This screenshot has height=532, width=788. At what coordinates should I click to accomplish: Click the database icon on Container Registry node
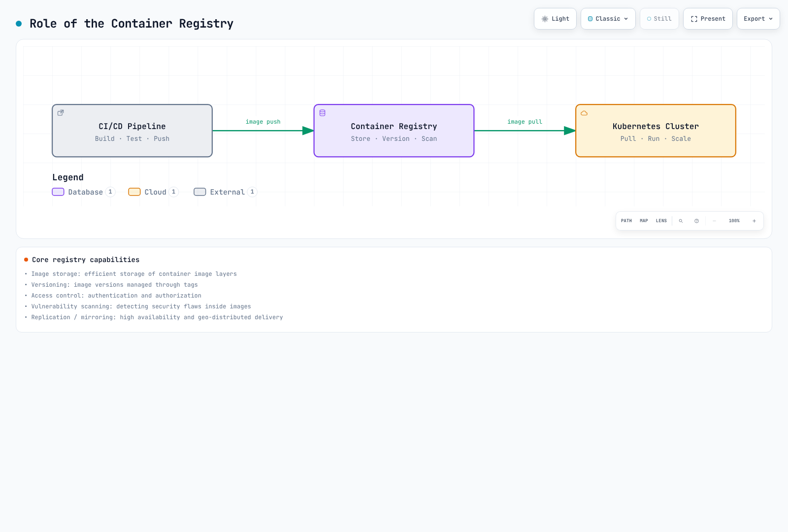(323, 113)
